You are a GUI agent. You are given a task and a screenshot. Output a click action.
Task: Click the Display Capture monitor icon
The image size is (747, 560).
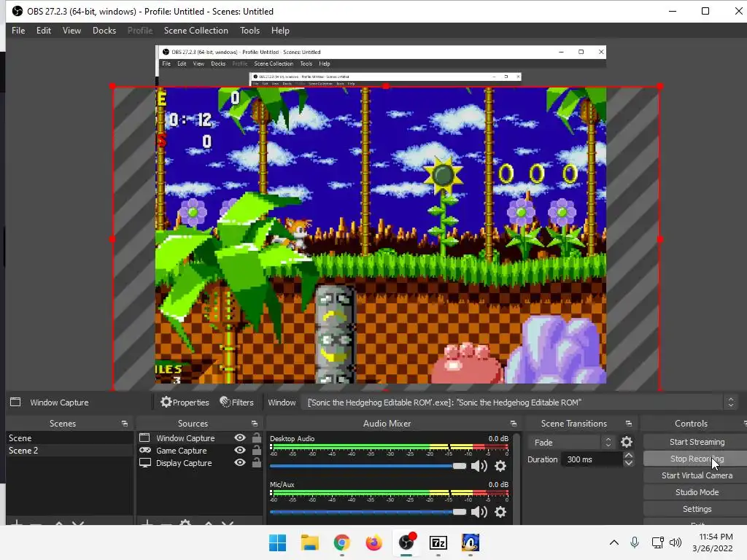pos(145,463)
